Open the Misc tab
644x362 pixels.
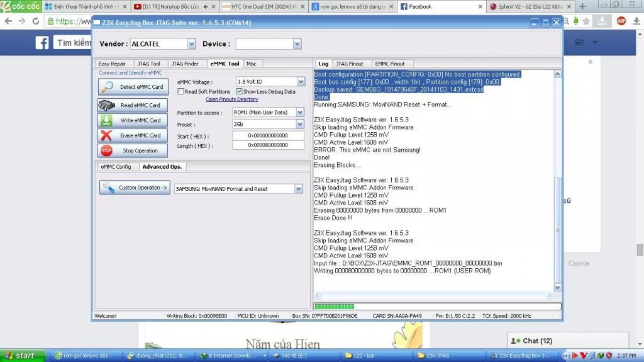tap(252, 64)
